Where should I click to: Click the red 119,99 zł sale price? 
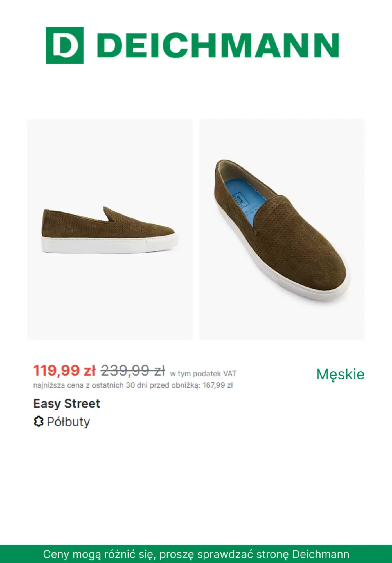(64, 370)
